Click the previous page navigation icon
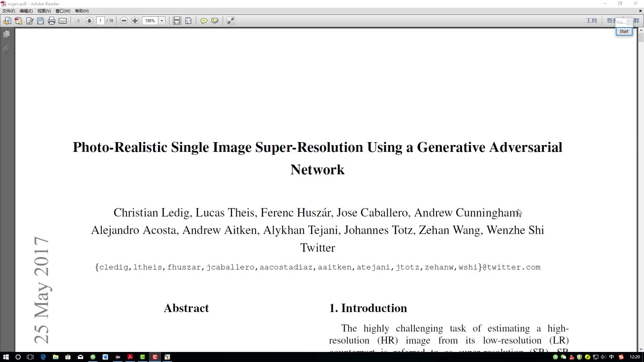 click(x=78, y=21)
